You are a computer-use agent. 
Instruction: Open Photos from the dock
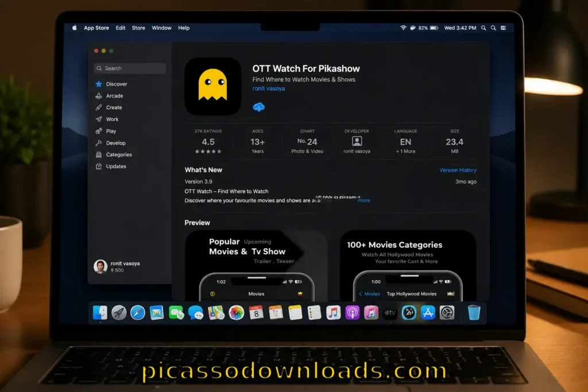coord(236,313)
